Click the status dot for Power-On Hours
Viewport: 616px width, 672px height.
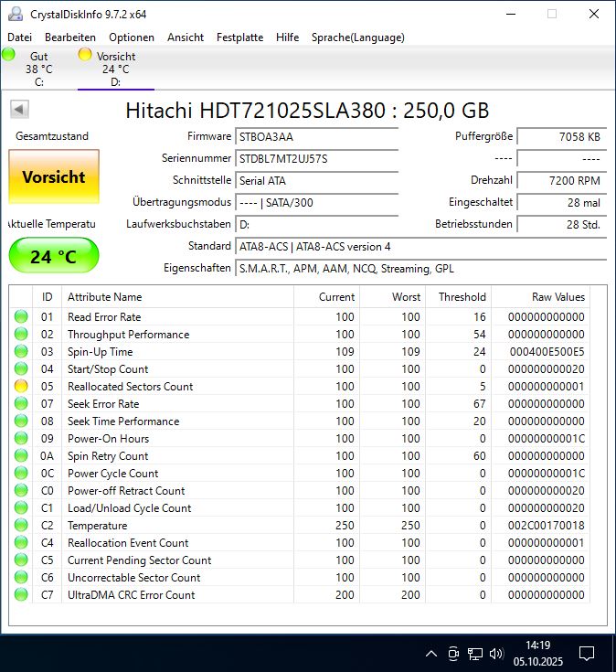[x=21, y=438]
